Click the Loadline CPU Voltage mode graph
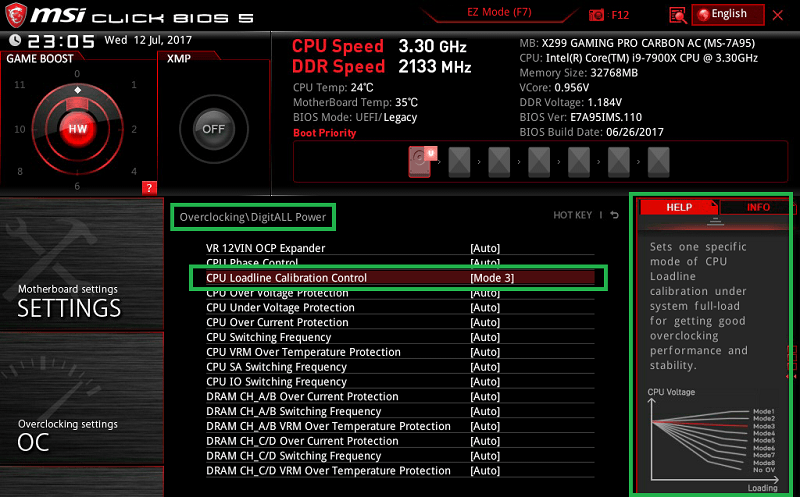800x497 pixels. 713,440
